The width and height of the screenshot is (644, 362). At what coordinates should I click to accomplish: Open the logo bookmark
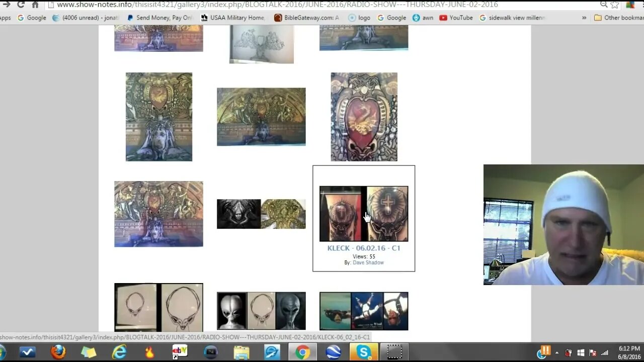(x=359, y=18)
